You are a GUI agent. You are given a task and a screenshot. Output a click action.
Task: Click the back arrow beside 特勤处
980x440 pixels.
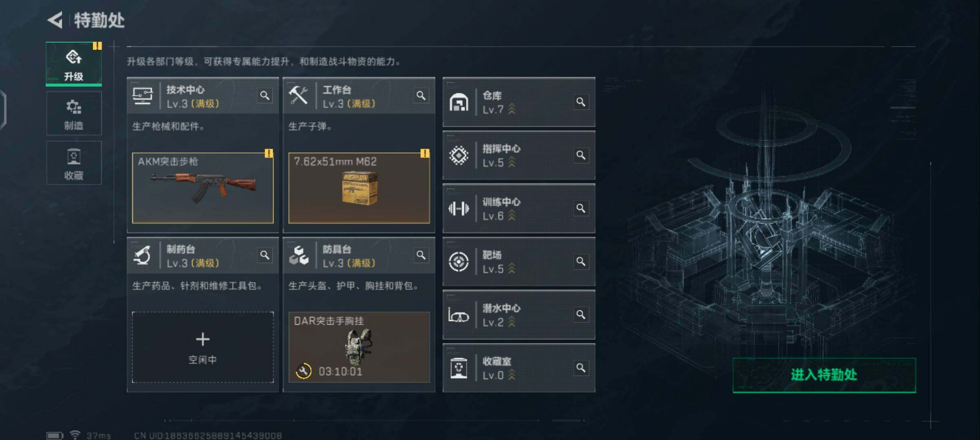(55, 20)
